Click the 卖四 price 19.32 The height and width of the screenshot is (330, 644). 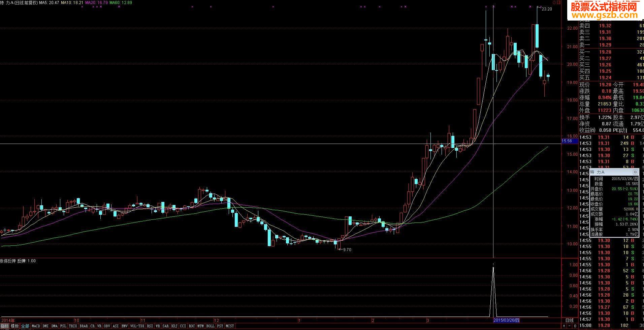coord(605,26)
